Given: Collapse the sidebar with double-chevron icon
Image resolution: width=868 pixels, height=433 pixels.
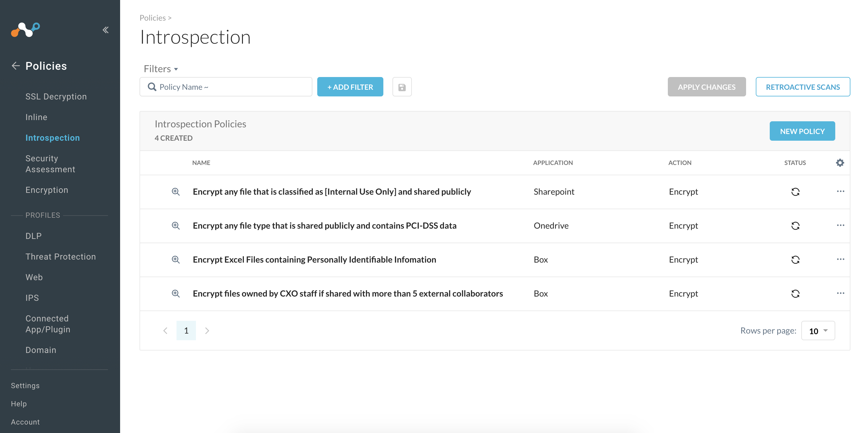Looking at the screenshot, I should coord(106,30).
